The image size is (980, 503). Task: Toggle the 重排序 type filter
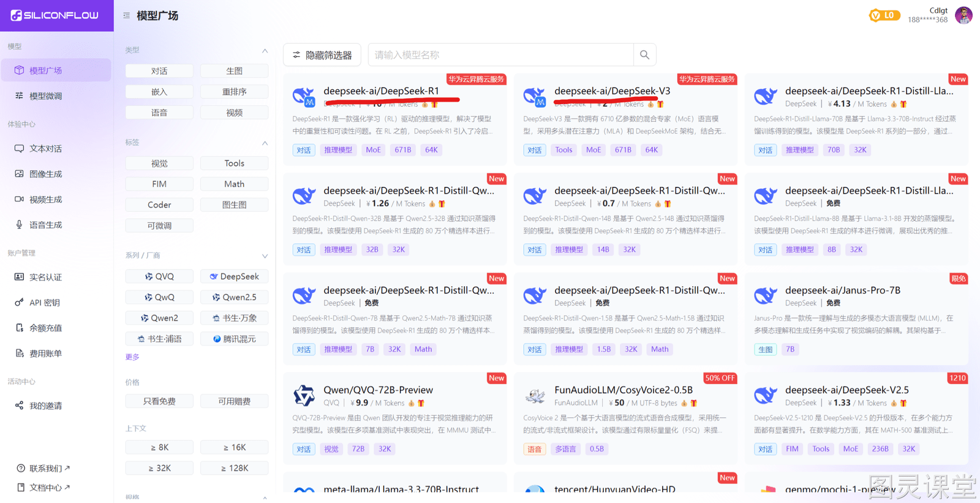point(234,92)
